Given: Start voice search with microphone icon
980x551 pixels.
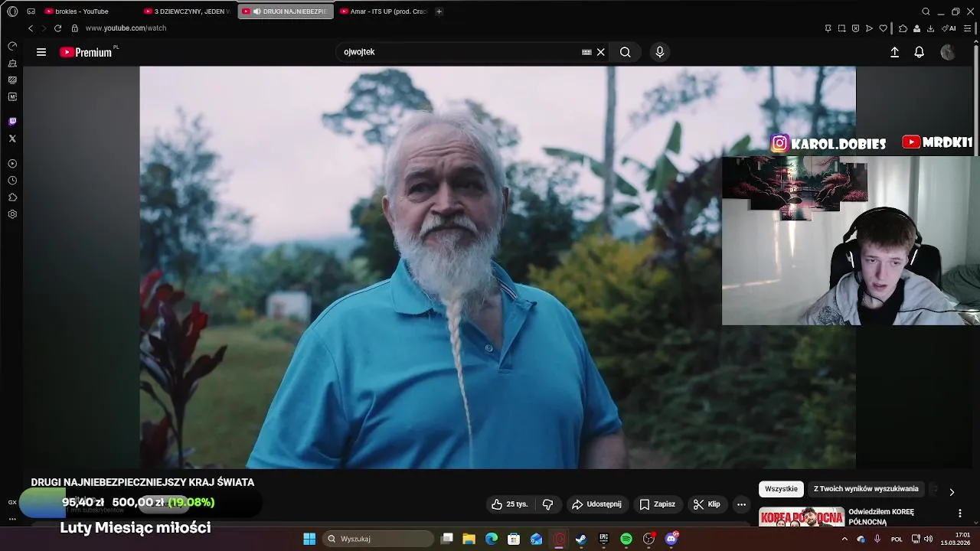Looking at the screenshot, I should click(x=660, y=52).
